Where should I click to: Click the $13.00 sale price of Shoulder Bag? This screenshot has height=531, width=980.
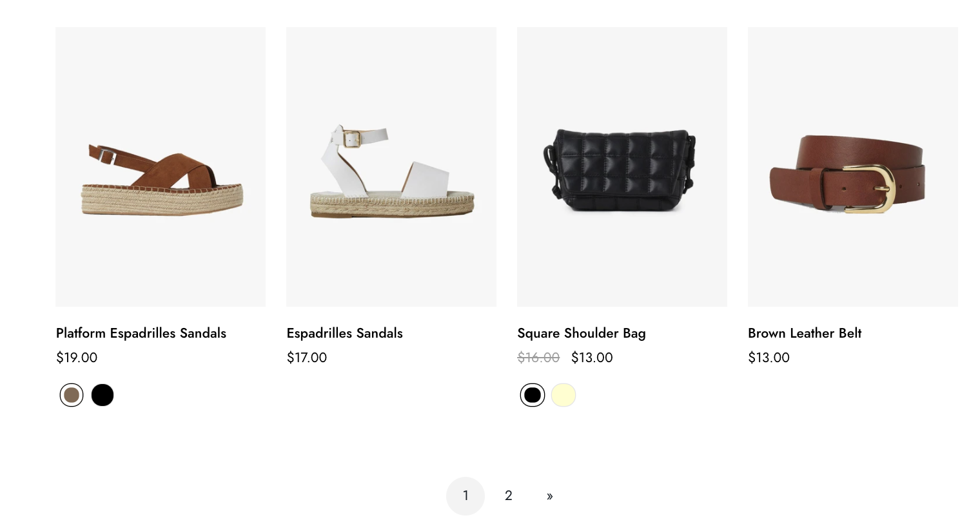click(592, 358)
